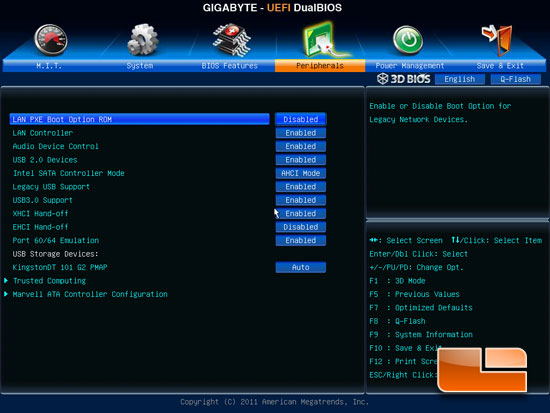The height and width of the screenshot is (413, 550).
Task: Launch the Q-Flash button
Action: pos(516,79)
